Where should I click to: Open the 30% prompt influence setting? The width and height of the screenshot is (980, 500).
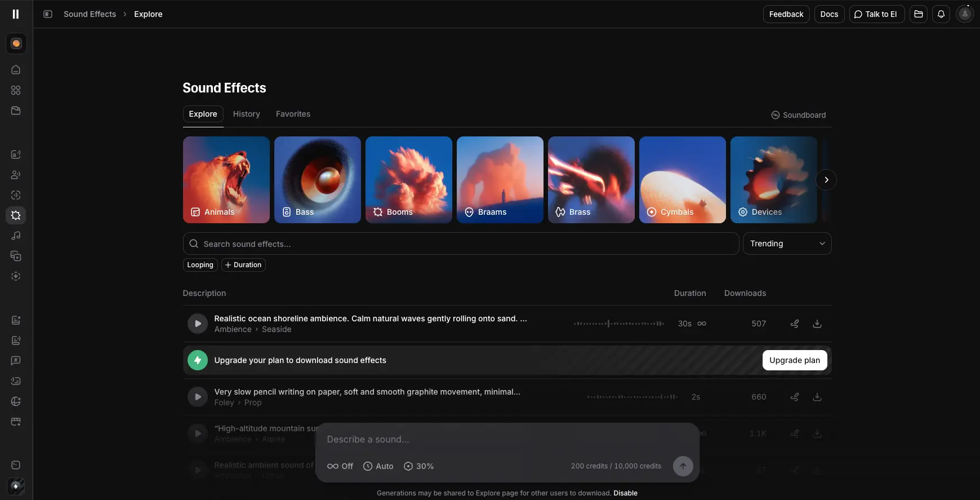coord(419,466)
